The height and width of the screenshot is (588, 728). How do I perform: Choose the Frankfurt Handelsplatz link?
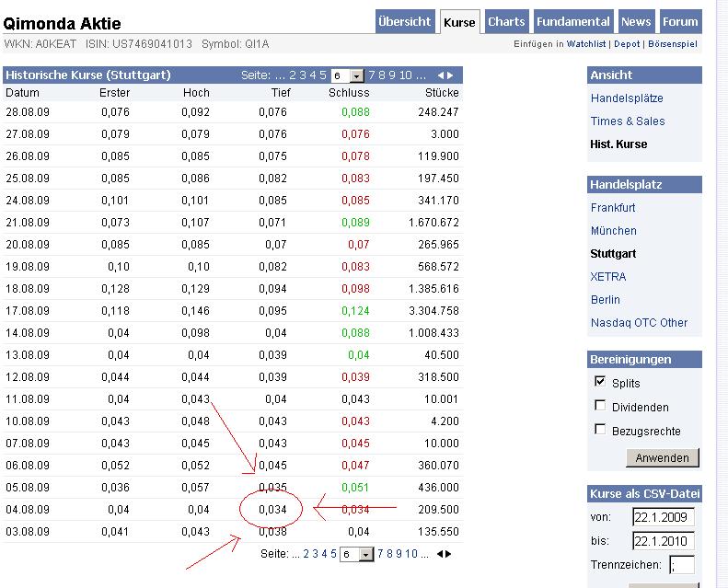click(x=613, y=207)
